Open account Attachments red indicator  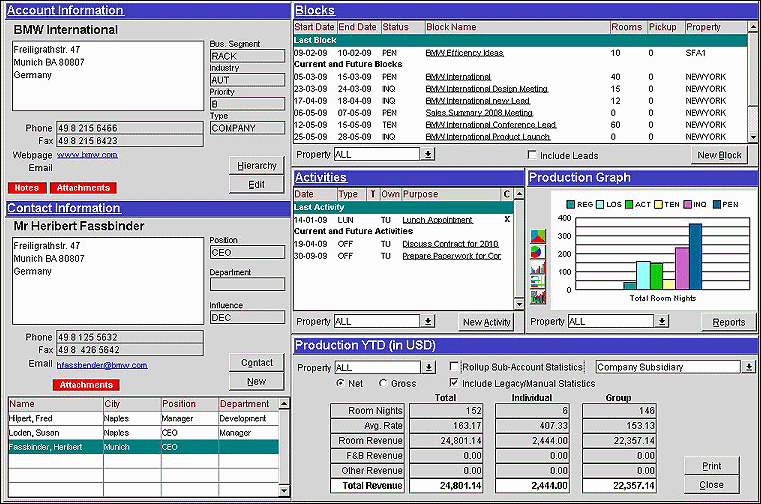[x=83, y=188]
